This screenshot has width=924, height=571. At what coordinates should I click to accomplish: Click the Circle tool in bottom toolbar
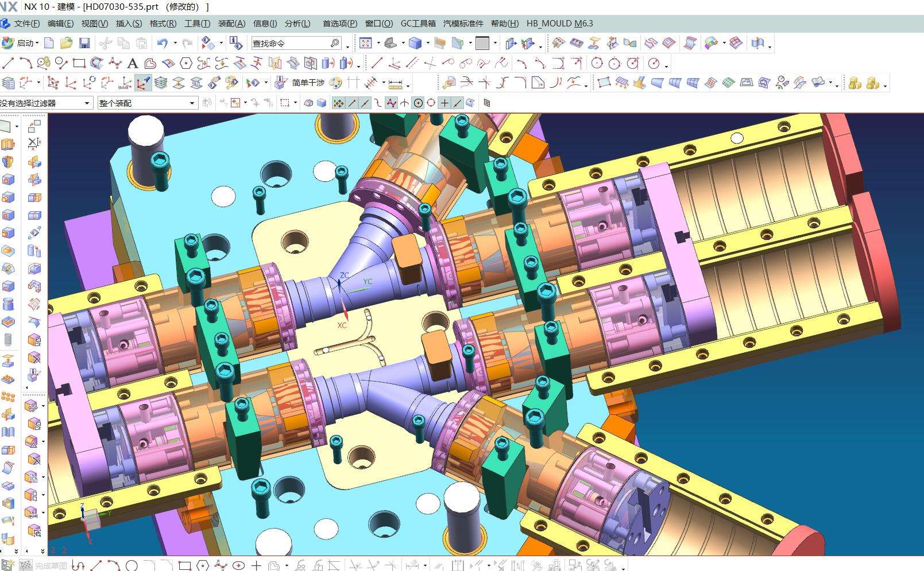[132, 565]
